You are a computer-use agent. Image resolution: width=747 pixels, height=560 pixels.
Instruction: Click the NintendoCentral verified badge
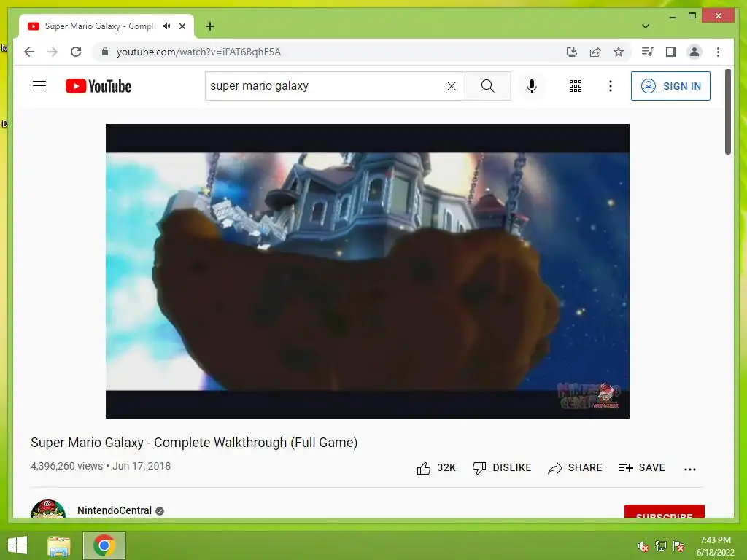[x=160, y=511]
